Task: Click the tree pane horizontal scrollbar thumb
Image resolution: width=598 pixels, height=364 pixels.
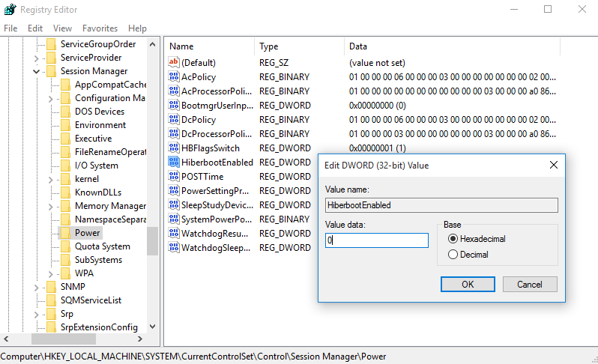Action: [x=63, y=339]
